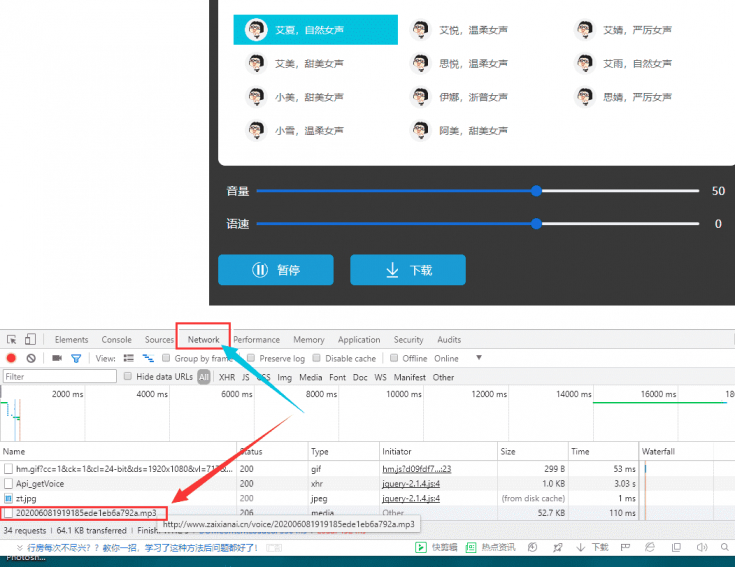Click the zt.jpg file type icon
The width and height of the screenshot is (735, 567).
[x=8, y=498]
